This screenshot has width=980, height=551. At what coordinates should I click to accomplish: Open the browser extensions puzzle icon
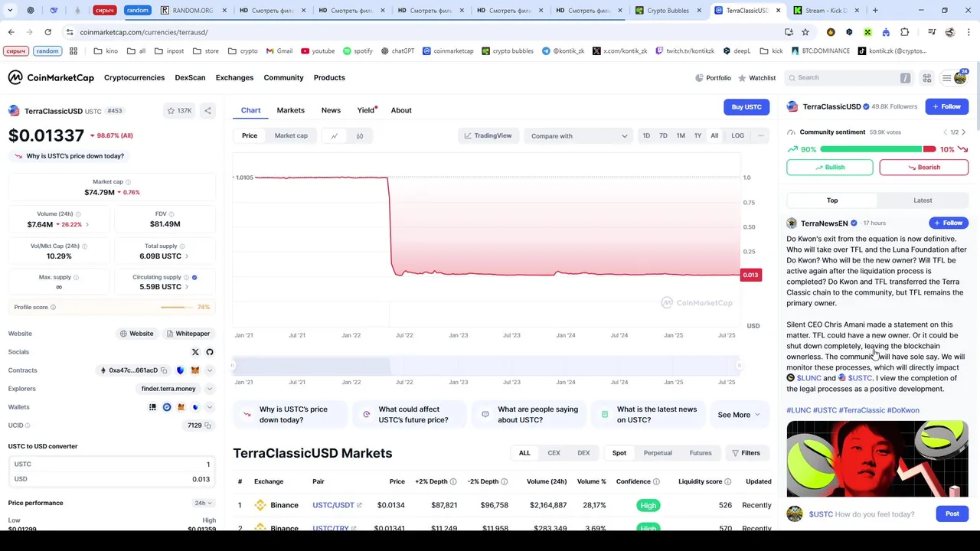(905, 32)
